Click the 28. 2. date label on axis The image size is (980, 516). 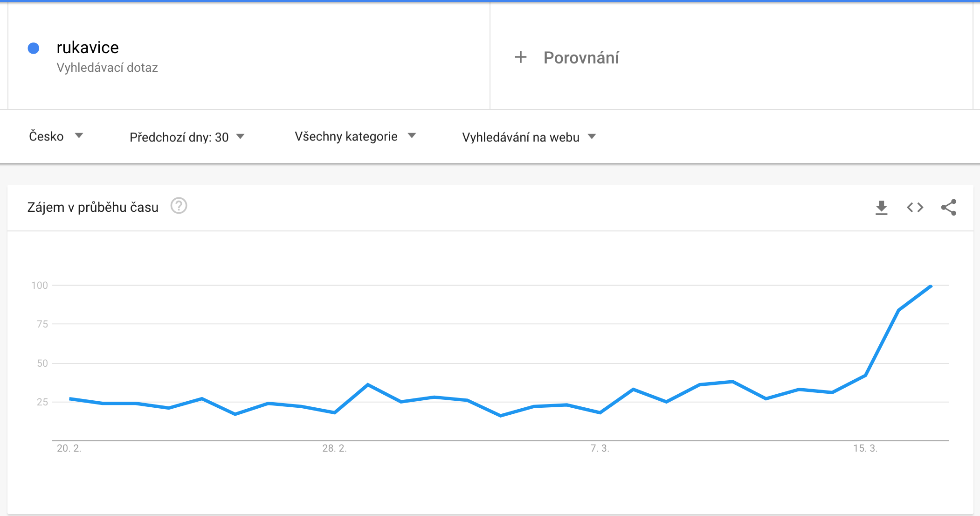(x=334, y=448)
